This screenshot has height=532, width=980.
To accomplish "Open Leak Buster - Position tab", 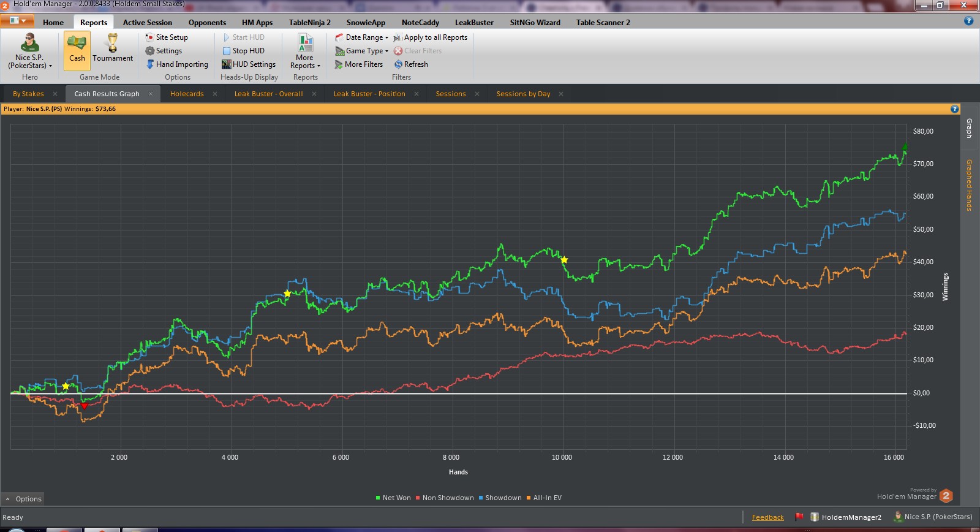I will click(x=369, y=94).
